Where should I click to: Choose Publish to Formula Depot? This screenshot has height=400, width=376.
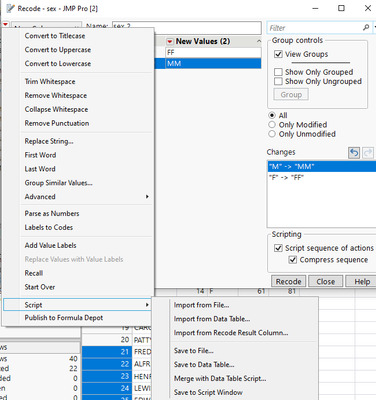[x=64, y=318]
